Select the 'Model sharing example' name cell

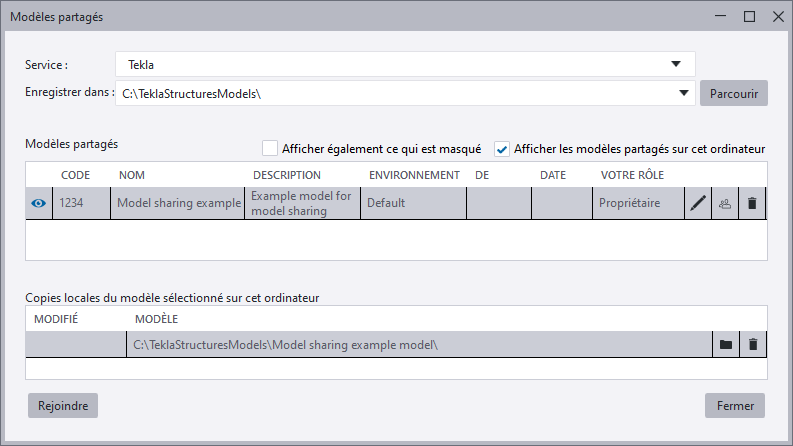pyautogui.click(x=178, y=203)
